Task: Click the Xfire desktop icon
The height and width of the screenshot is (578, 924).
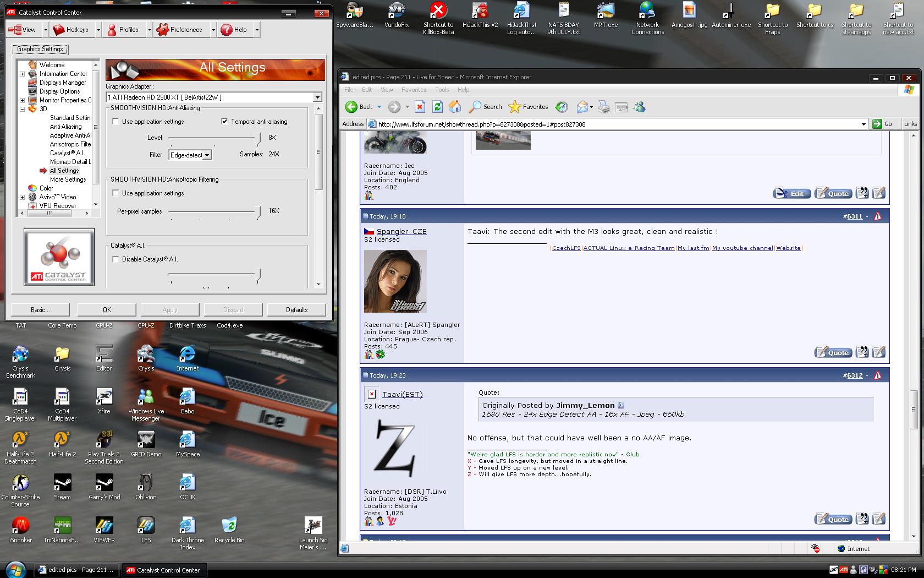Action: click(x=104, y=401)
